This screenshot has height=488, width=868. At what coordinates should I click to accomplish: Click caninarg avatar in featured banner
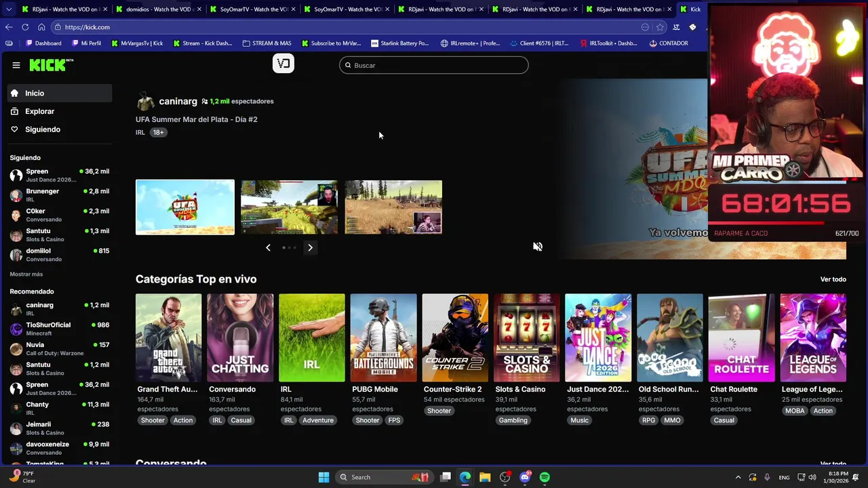point(145,102)
